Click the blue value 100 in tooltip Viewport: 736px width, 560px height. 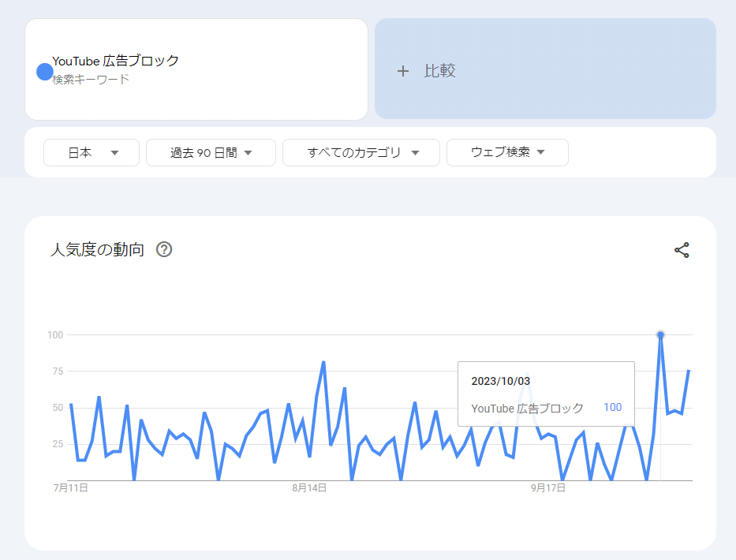613,408
